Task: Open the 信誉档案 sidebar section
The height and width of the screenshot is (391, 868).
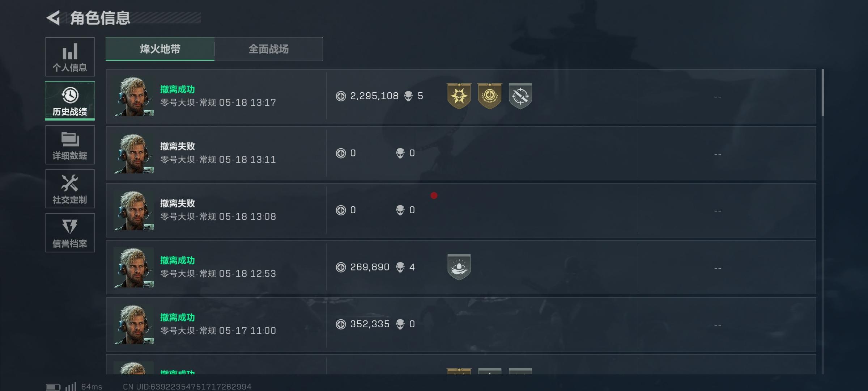Action: 70,233
